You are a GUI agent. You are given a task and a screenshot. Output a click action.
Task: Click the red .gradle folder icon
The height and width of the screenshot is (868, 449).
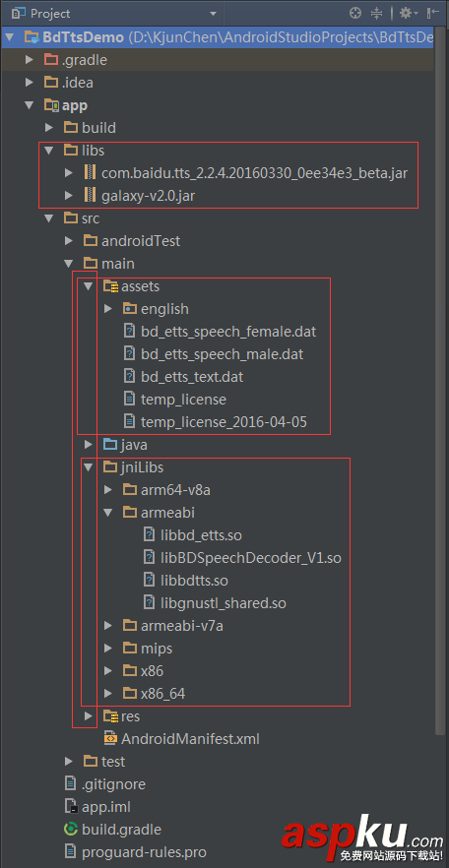(51, 60)
